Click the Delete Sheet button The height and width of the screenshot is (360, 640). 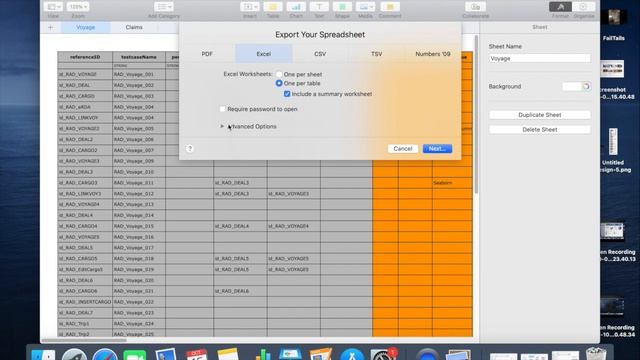[540, 129]
